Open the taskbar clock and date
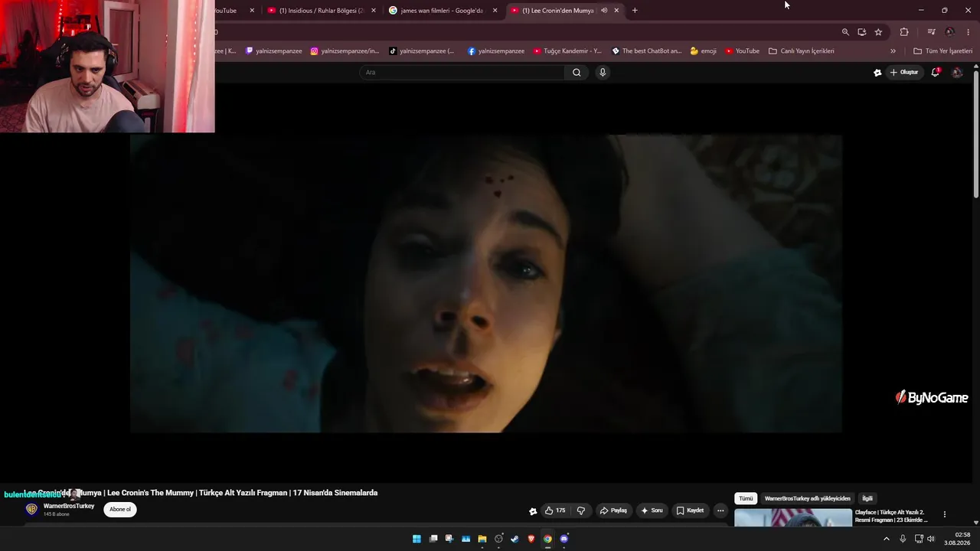This screenshot has width=980, height=551. (x=957, y=539)
